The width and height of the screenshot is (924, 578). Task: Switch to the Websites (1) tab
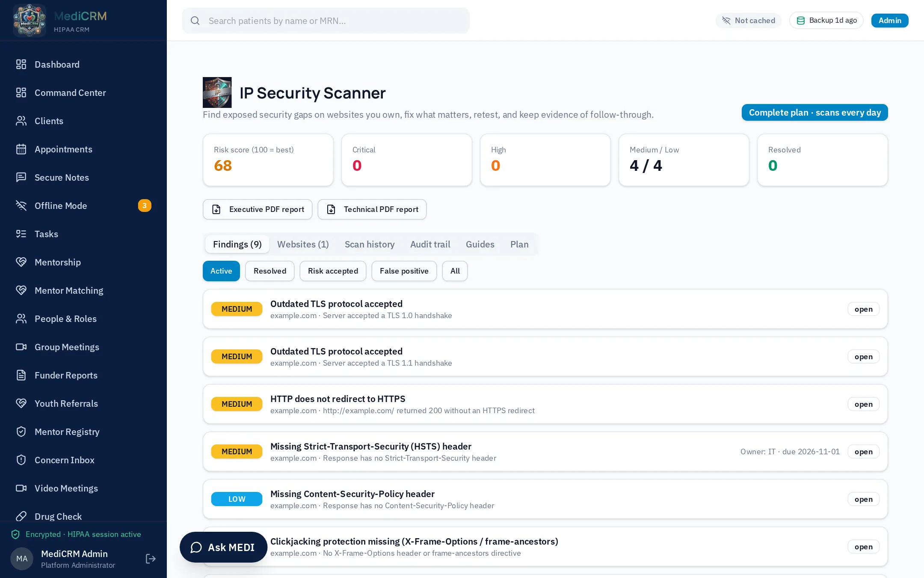(303, 244)
